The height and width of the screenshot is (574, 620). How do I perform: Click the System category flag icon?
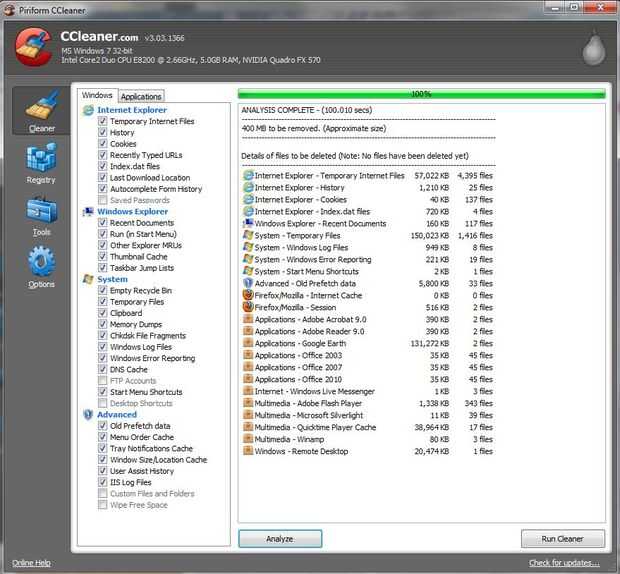(88, 279)
